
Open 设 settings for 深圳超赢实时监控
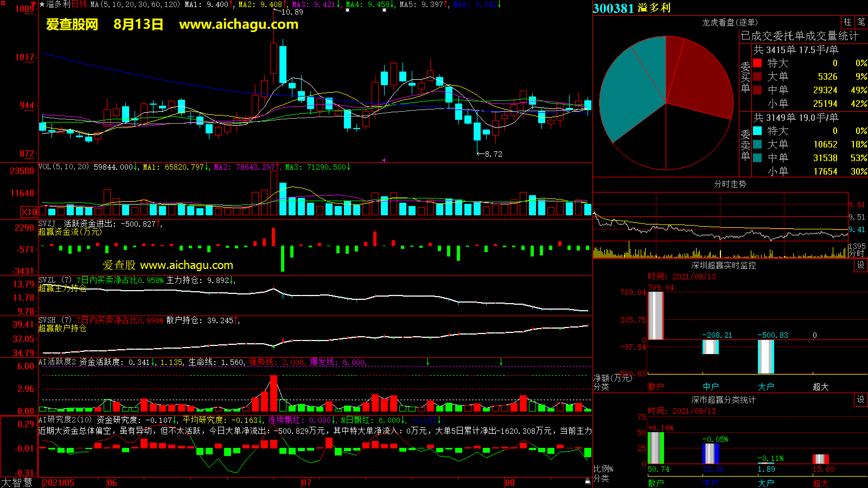pos(860,265)
